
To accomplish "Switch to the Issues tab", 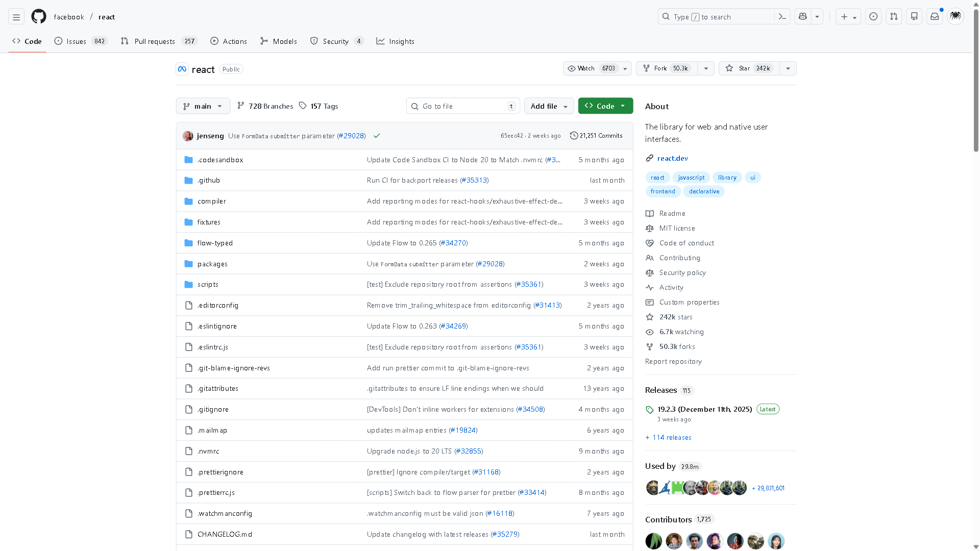I will pos(75,41).
